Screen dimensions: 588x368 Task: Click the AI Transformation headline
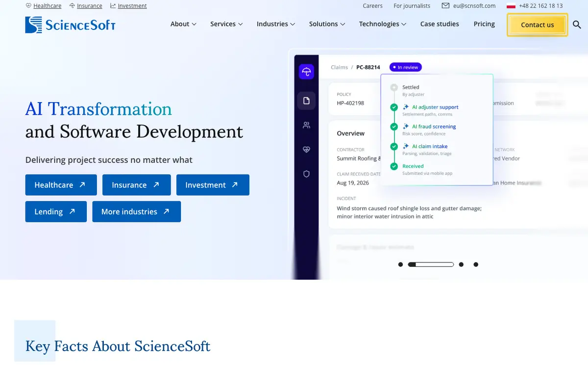(x=98, y=108)
